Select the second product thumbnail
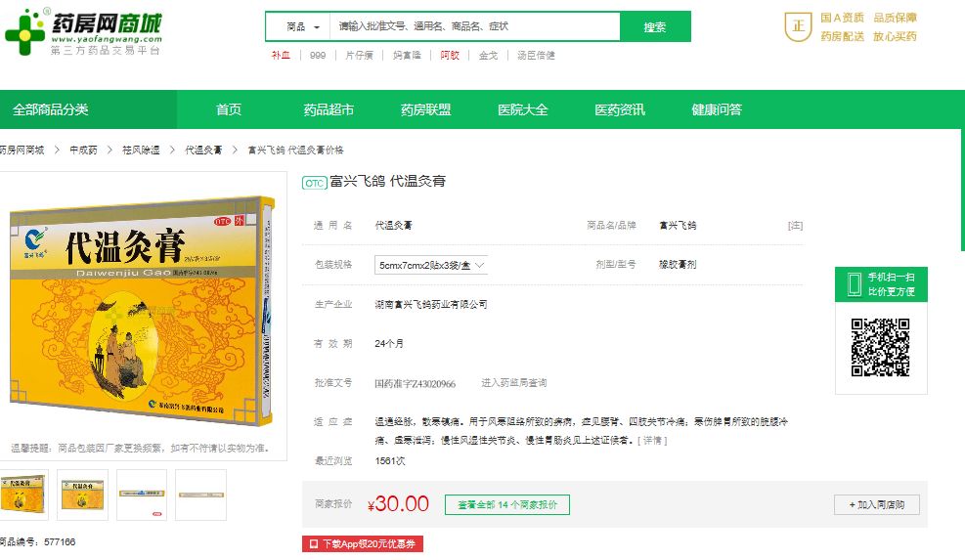965x560 pixels. pyautogui.click(x=82, y=495)
